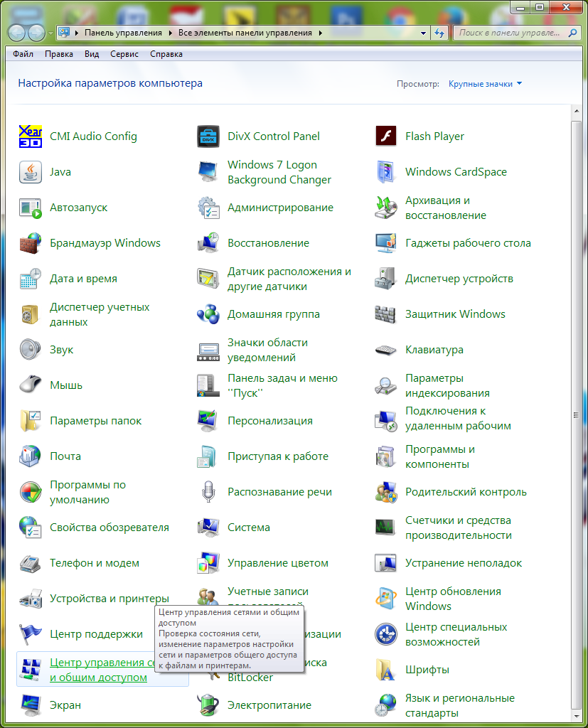Click the Дата и время calendar icon
The height and width of the screenshot is (728, 588).
pos(30,279)
